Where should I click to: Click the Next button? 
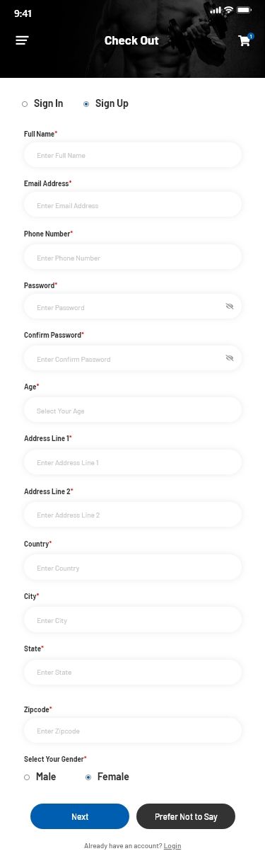[80, 816]
